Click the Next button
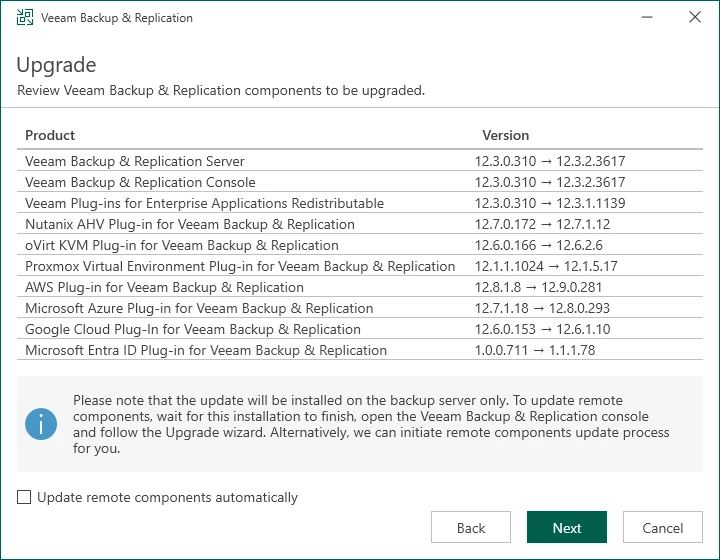 click(567, 528)
